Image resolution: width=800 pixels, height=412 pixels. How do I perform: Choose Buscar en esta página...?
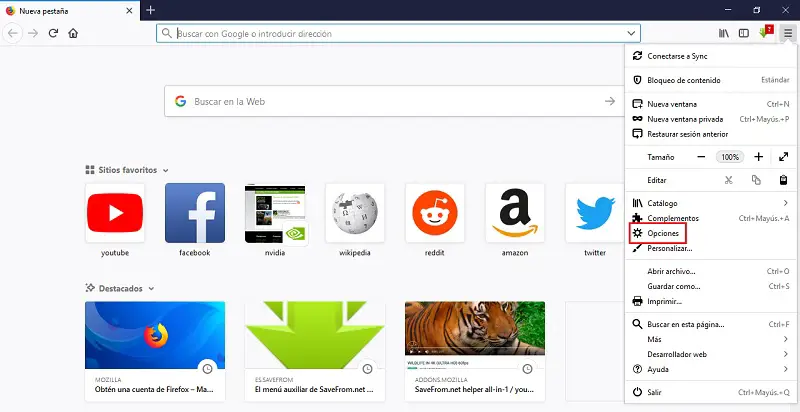tap(712, 324)
